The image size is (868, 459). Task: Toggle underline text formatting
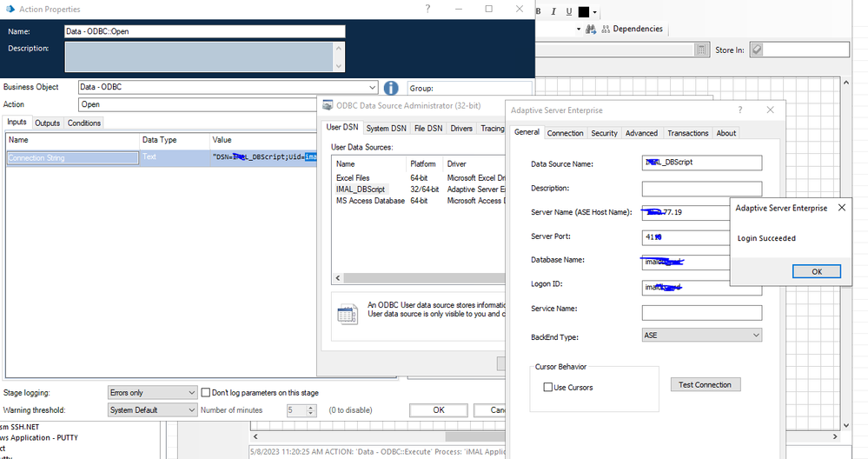click(569, 11)
